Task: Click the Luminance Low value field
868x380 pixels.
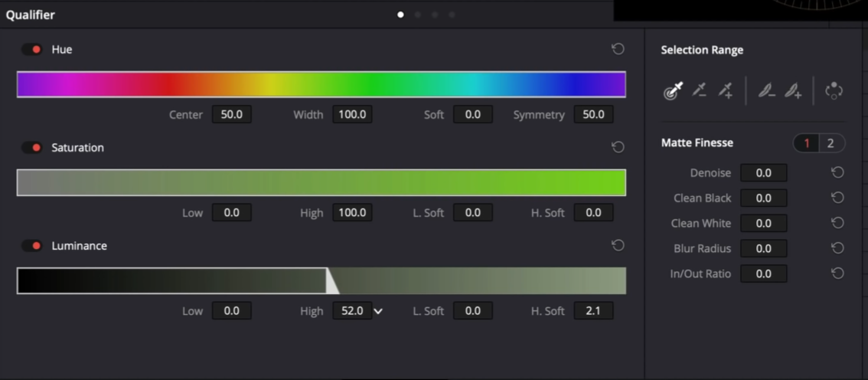Action: 231,311
